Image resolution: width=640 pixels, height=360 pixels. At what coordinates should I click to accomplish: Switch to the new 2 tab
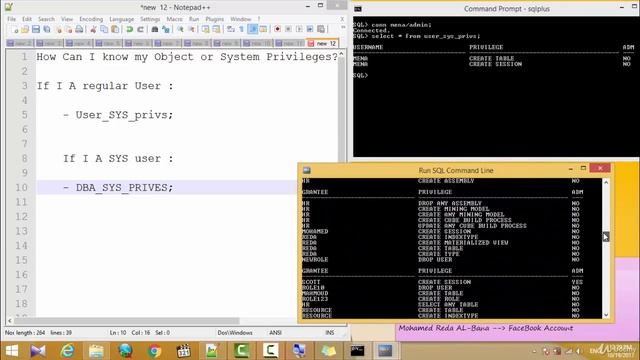20,43
